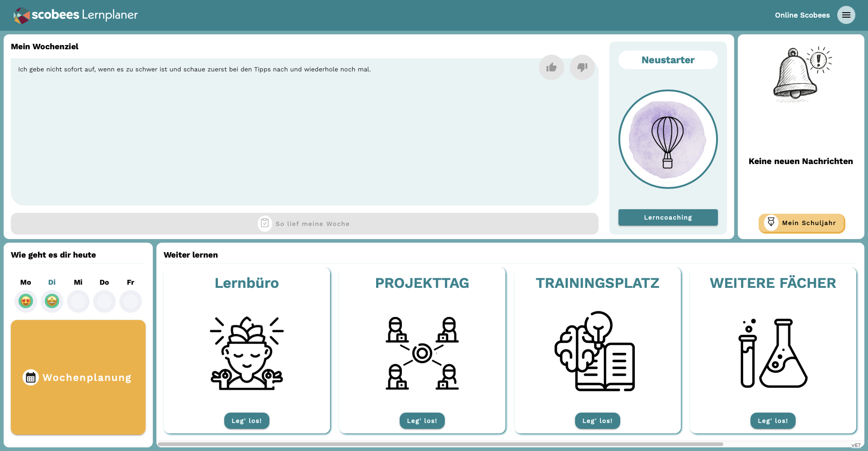This screenshot has width=868, height=451.
Task: Set mood for Freitag
Action: [131, 301]
